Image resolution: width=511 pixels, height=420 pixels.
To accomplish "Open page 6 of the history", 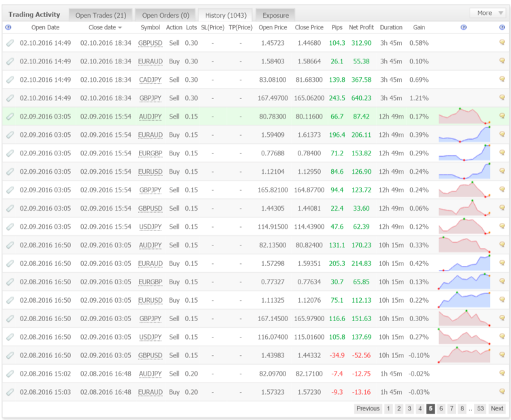I will (x=441, y=408).
